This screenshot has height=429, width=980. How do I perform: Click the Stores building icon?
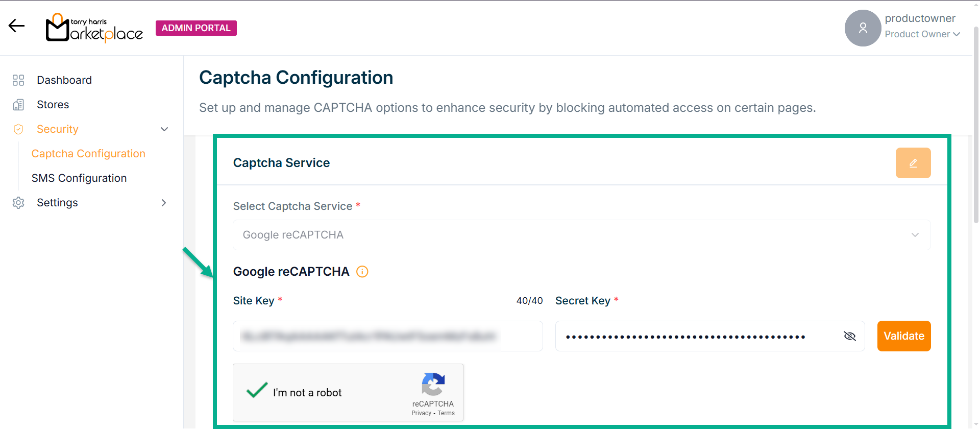click(x=18, y=105)
